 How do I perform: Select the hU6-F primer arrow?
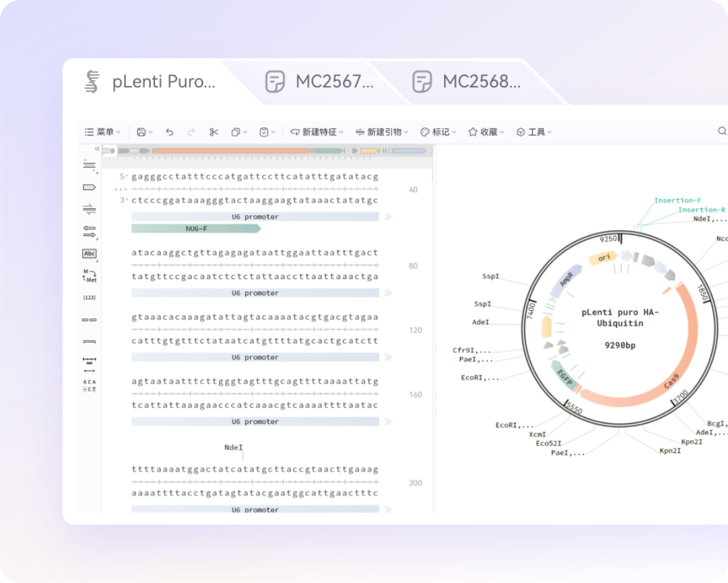pos(196,228)
